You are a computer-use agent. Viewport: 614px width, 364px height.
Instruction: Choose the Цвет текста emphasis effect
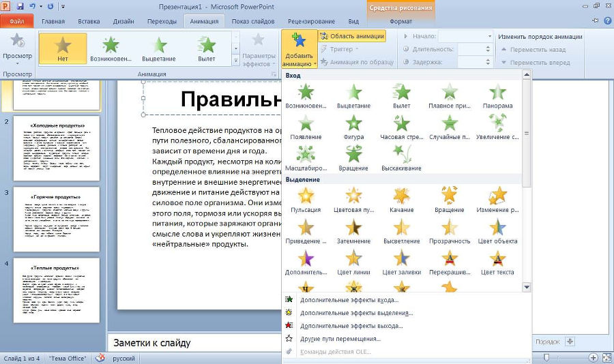click(x=497, y=263)
